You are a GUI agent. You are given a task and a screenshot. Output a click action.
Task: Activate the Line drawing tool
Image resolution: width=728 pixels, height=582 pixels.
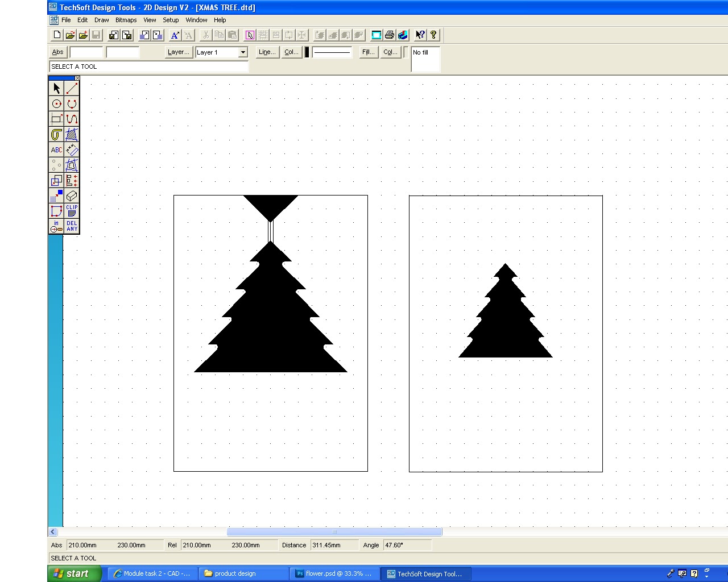(72, 88)
